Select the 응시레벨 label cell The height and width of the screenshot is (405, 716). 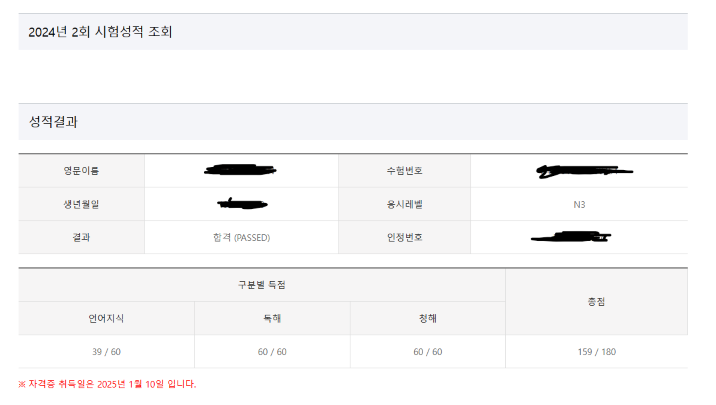tap(404, 204)
